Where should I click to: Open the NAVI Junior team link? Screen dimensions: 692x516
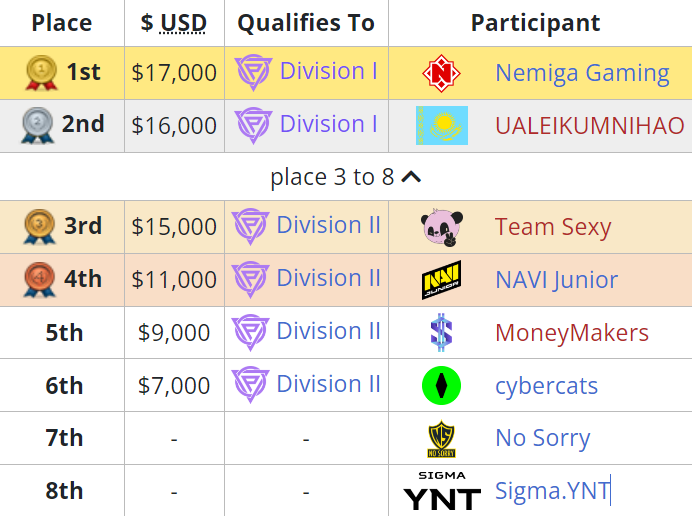click(557, 280)
